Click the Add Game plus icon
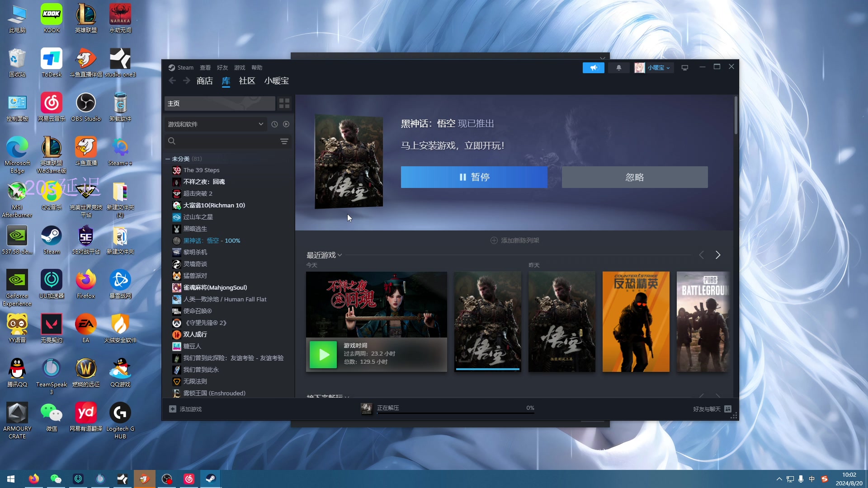The width and height of the screenshot is (868, 488). [173, 409]
